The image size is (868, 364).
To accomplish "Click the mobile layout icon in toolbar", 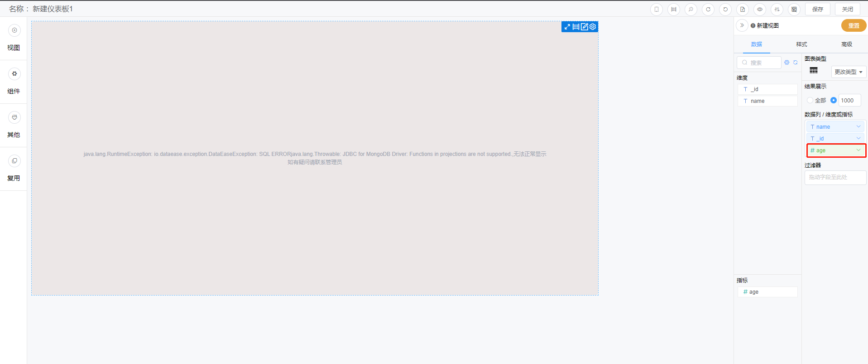I will click(657, 10).
